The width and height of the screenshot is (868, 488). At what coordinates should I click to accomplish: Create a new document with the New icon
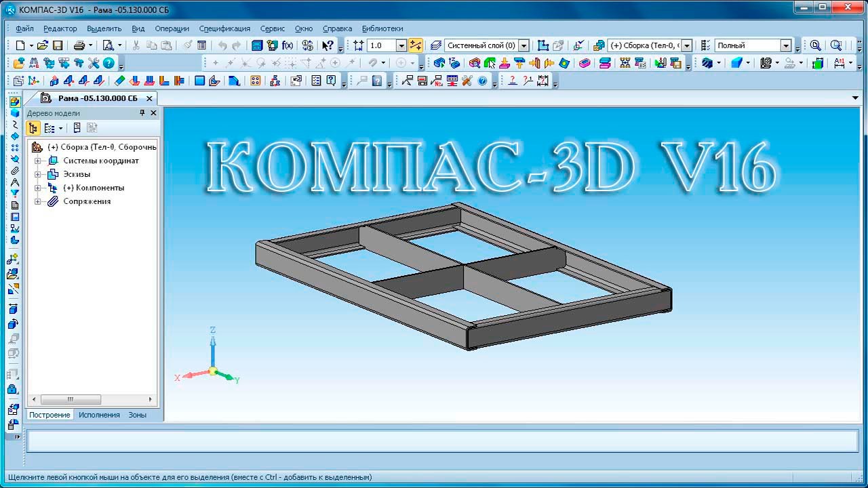20,45
